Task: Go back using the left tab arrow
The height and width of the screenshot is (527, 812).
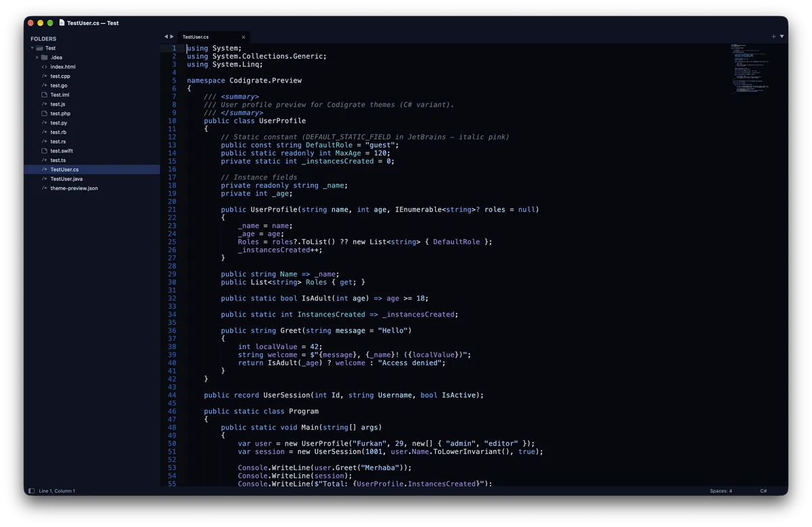Action: click(x=166, y=37)
